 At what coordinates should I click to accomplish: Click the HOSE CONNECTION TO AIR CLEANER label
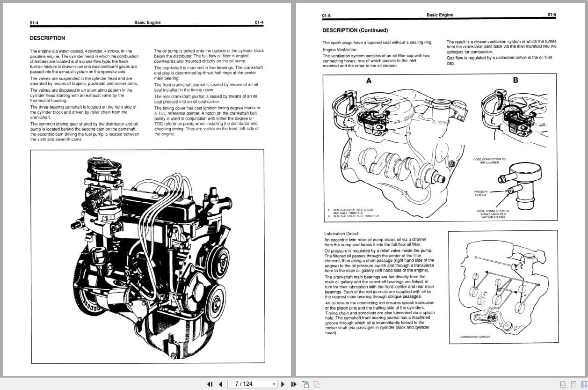489,161
